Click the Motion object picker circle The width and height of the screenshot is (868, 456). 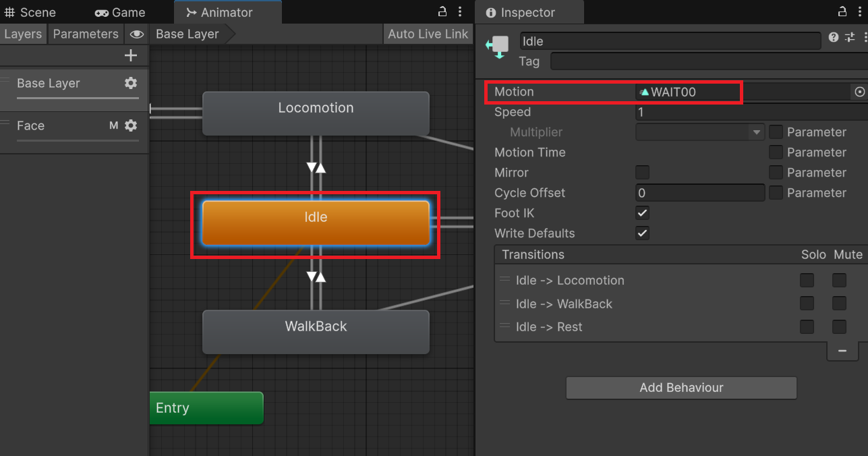coord(859,92)
